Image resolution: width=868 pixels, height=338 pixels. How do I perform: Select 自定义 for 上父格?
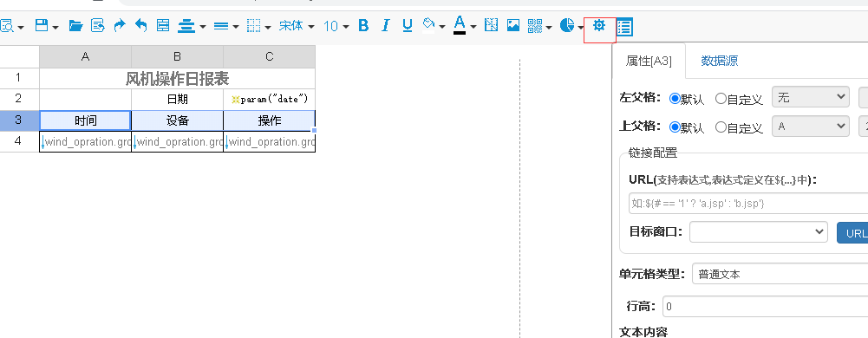[x=721, y=127]
